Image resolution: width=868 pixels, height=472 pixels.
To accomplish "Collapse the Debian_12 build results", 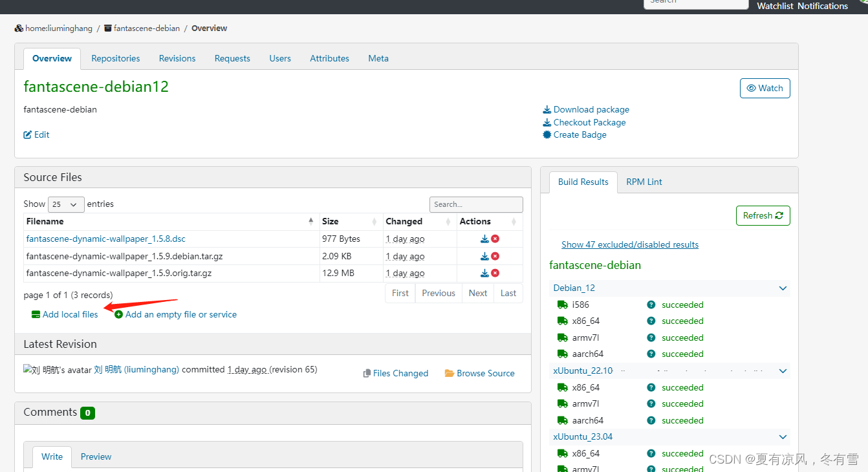I will click(x=783, y=288).
